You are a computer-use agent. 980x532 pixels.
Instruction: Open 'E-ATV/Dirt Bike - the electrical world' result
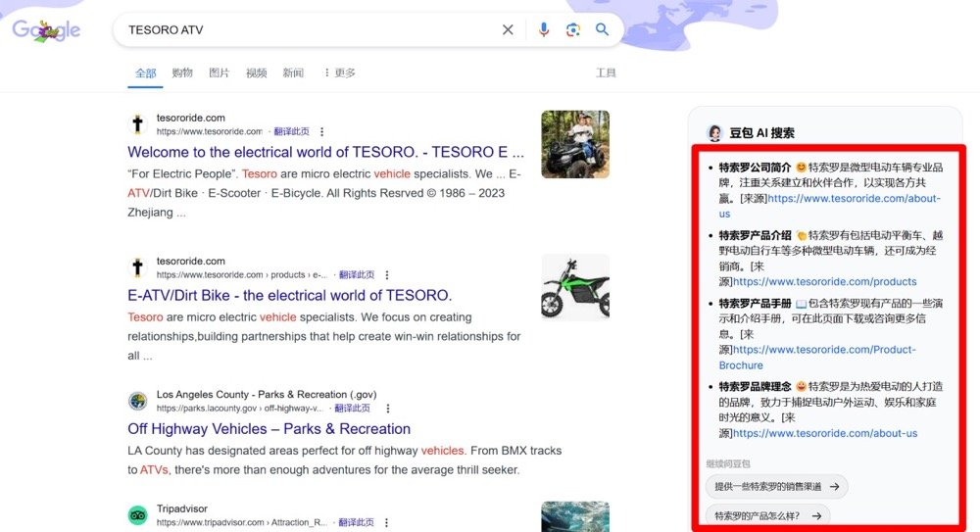pos(289,295)
